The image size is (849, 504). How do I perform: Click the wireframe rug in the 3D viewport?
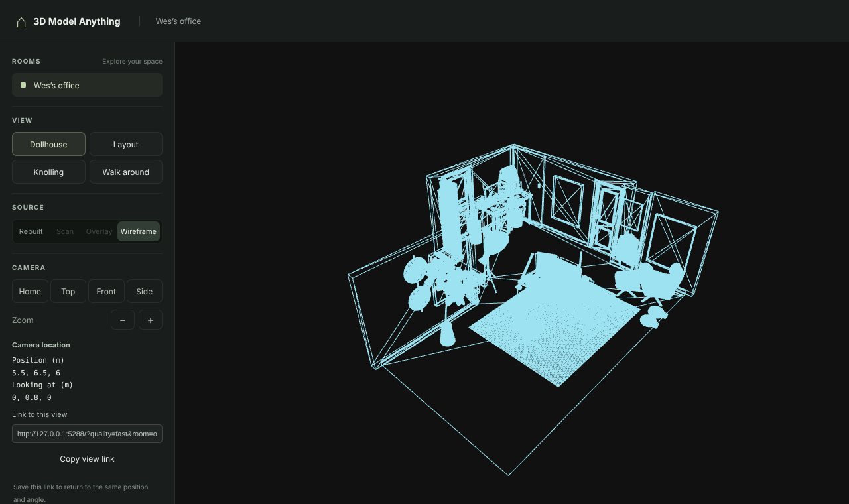pyautogui.click(x=555, y=332)
